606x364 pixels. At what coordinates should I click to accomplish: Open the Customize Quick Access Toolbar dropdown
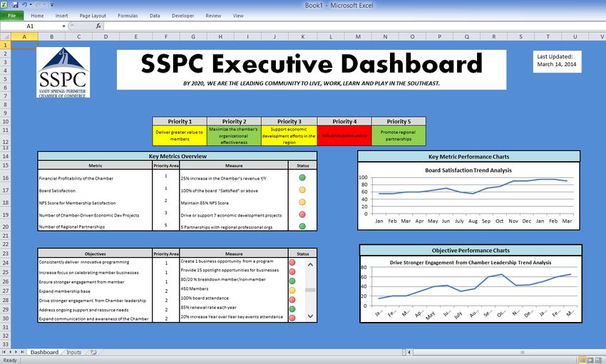coord(52,6)
